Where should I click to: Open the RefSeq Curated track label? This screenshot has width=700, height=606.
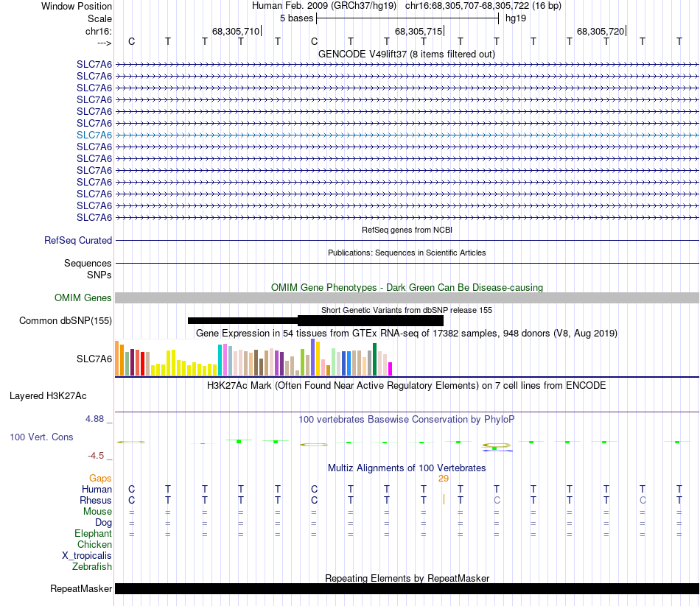[x=78, y=240]
